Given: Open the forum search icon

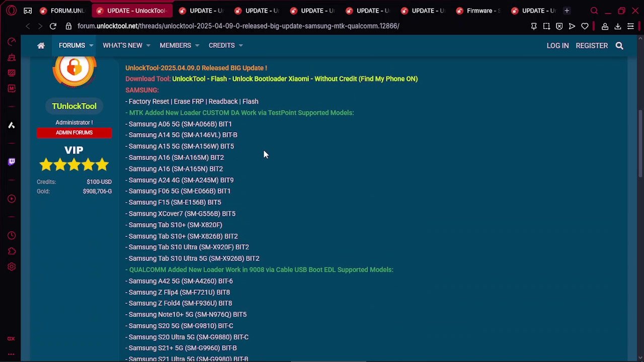Looking at the screenshot, I should pyautogui.click(x=619, y=46).
